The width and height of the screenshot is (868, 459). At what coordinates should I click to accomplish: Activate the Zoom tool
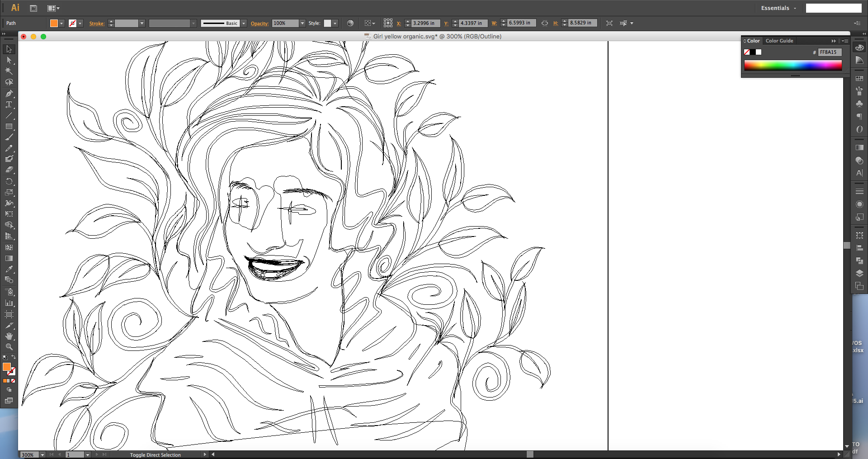[x=9, y=347]
